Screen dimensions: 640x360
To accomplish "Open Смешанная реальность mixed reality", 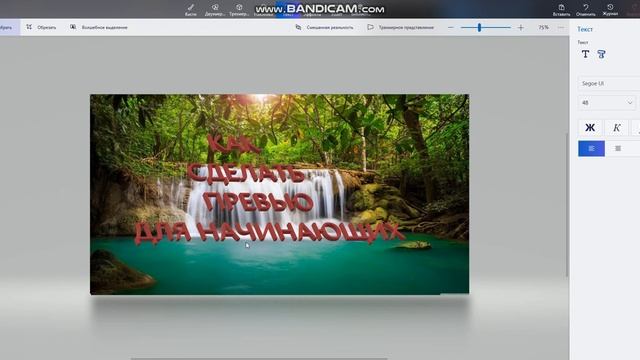I will 324,27.
